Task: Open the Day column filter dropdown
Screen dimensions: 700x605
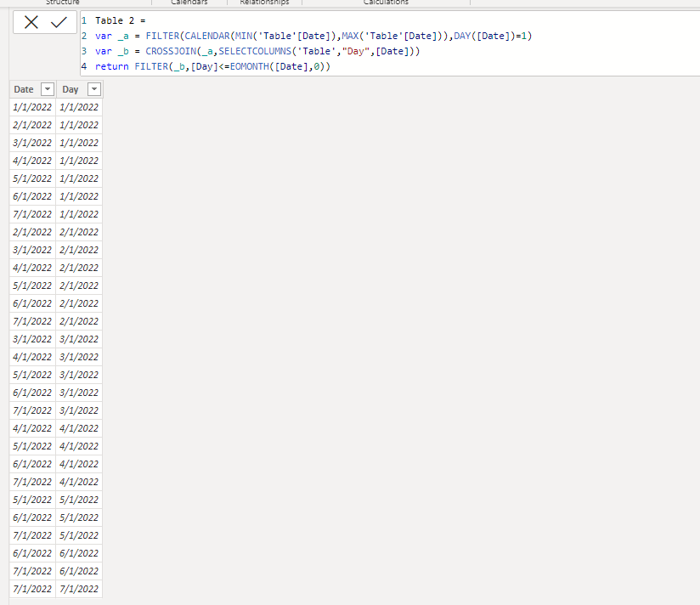Action: pyautogui.click(x=94, y=89)
